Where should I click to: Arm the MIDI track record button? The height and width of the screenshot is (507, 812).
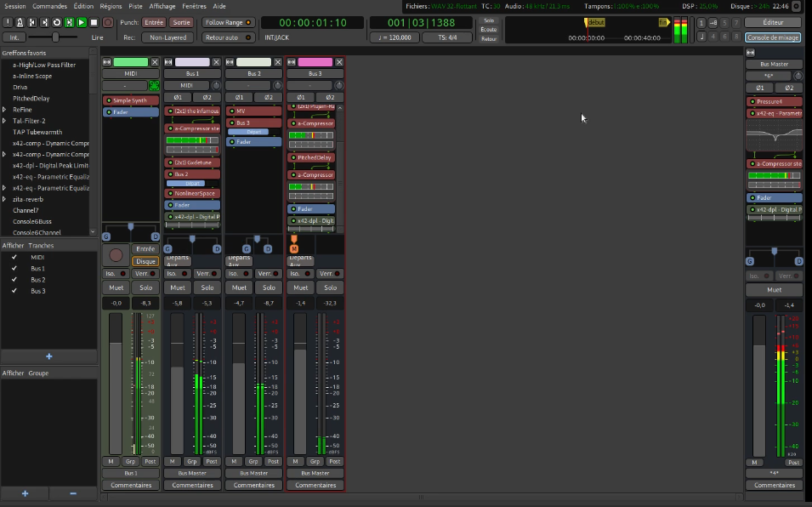coord(116,255)
